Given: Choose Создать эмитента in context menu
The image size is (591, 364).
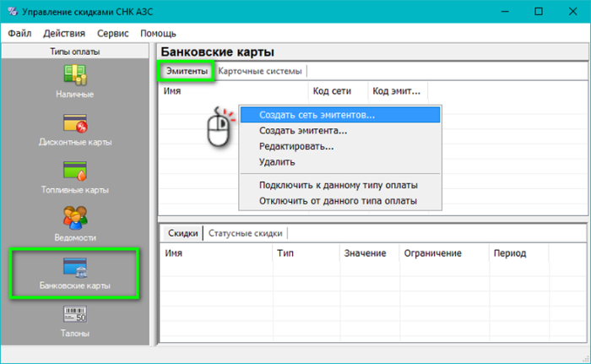Looking at the screenshot, I should (303, 131).
